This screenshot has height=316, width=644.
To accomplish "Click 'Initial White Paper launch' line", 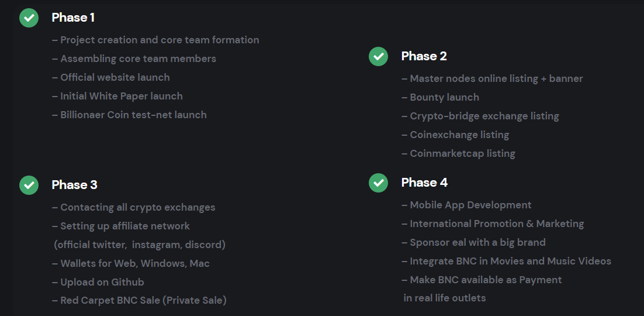I will tap(117, 97).
